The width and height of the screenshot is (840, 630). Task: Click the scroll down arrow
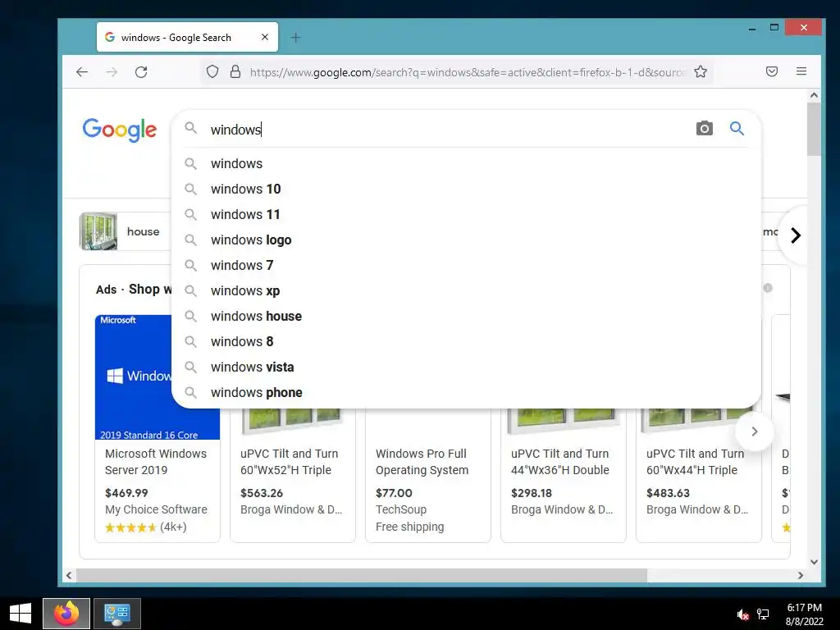814,562
